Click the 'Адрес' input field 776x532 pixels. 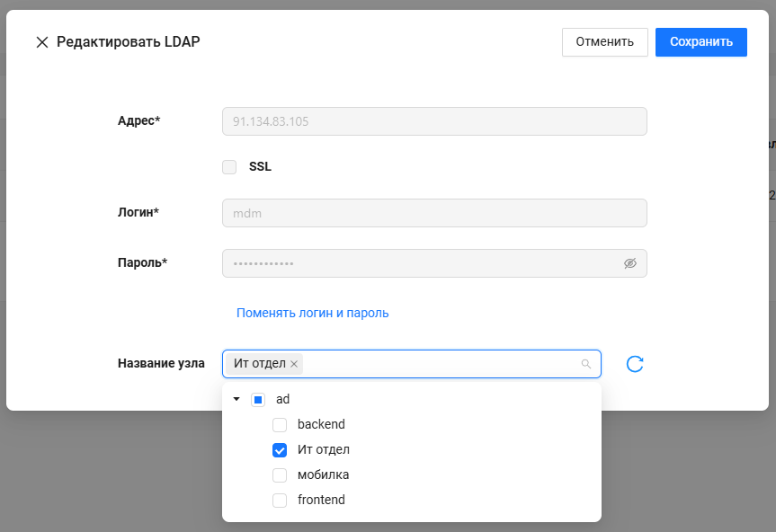coord(434,121)
